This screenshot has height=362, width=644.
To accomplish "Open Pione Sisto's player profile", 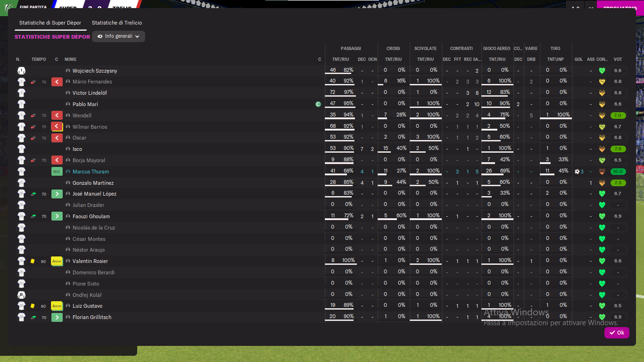I will [x=86, y=284].
